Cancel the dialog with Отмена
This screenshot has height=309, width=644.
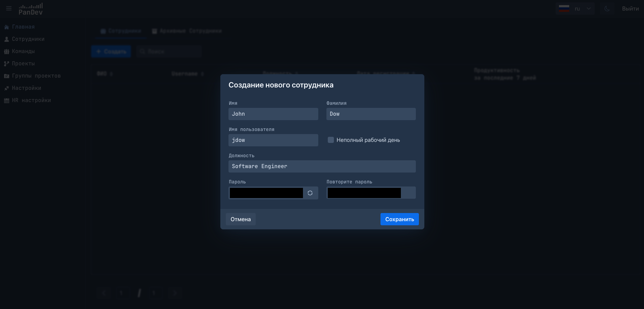coord(240,219)
